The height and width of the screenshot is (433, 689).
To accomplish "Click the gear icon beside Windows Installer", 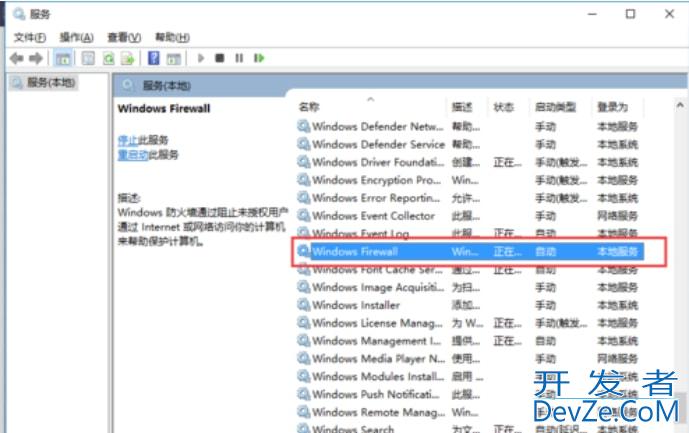I will pos(303,305).
